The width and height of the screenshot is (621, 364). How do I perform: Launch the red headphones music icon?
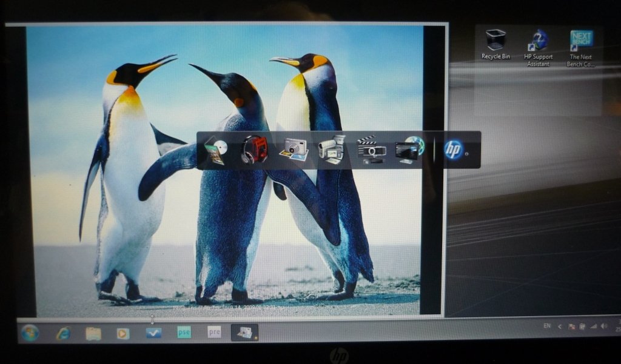255,149
